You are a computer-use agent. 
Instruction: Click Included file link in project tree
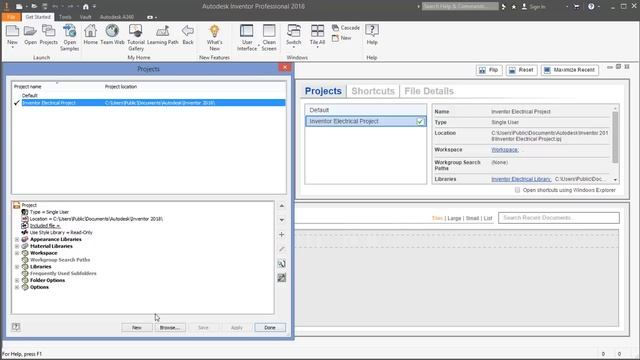tap(45, 226)
